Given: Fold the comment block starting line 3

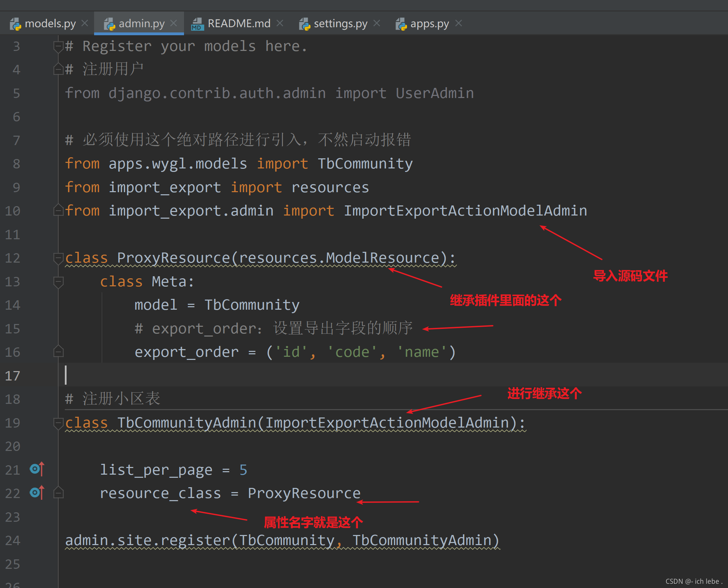Looking at the screenshot, I should (x=58, y=46).
